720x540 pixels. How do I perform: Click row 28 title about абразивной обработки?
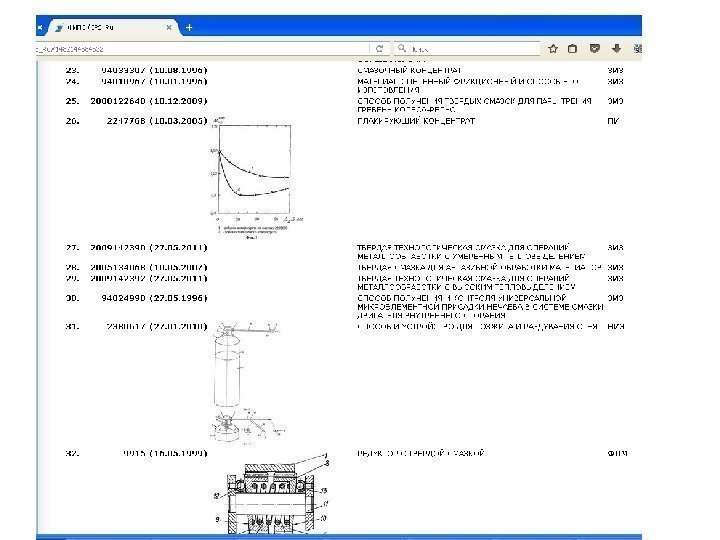[479, 267]
